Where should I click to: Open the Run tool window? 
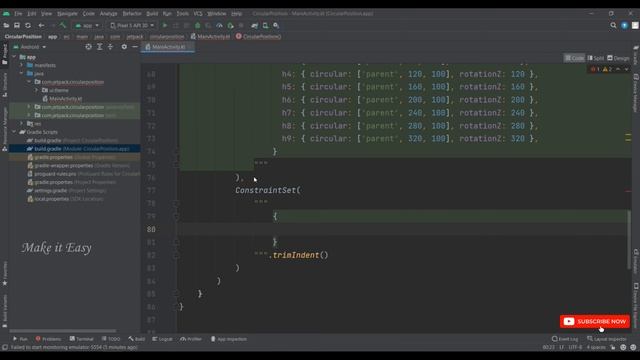pyautogui.click(x=20, y=339)
